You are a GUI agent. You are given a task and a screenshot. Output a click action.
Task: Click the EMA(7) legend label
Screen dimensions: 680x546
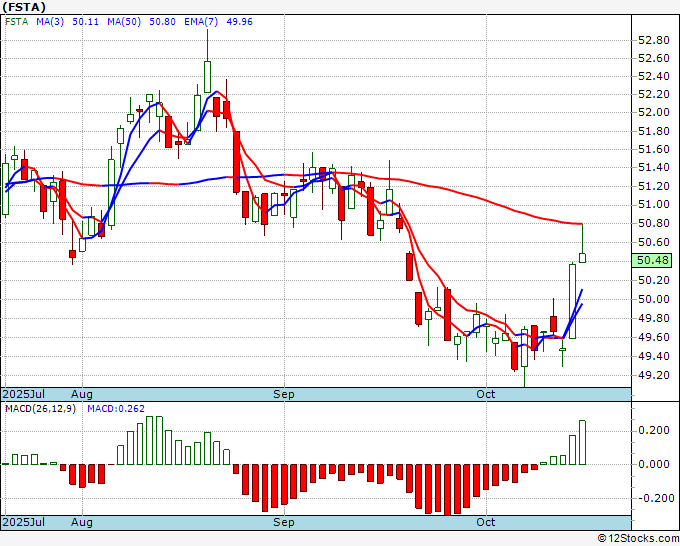[201, 22]
